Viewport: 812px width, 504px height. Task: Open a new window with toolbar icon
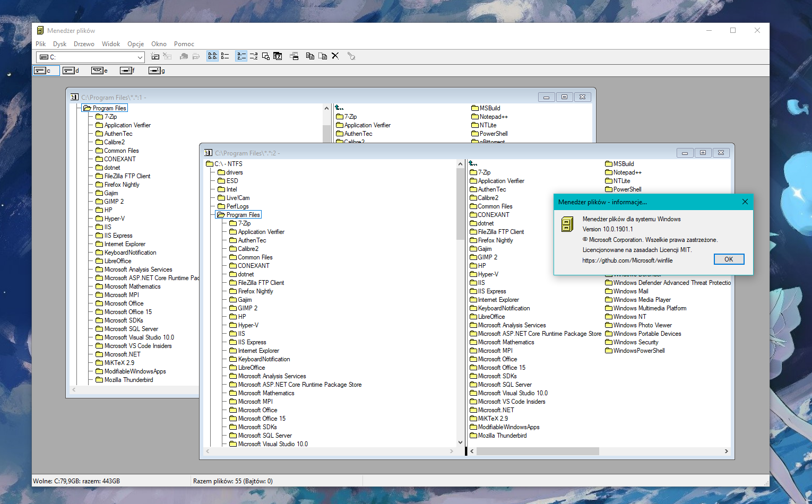[295, 56]
